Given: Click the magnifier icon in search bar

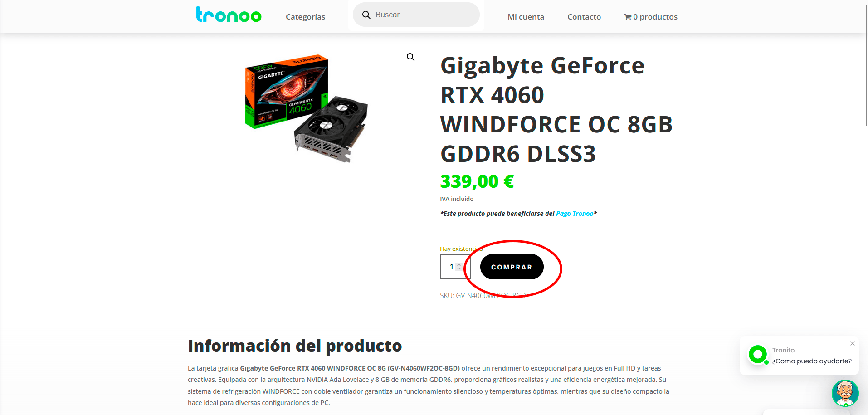Looking at the screenshot, I should (x=366, y=15).
